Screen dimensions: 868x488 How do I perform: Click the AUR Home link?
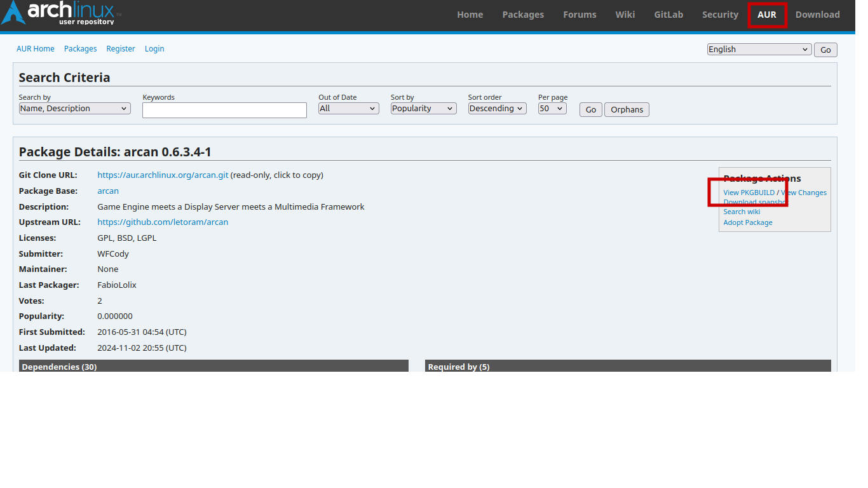tap(36, 49)
